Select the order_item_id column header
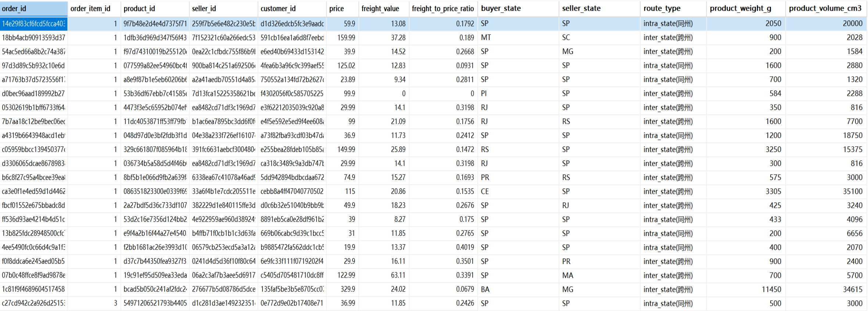The image size is (868, 311). pos(94,8)
